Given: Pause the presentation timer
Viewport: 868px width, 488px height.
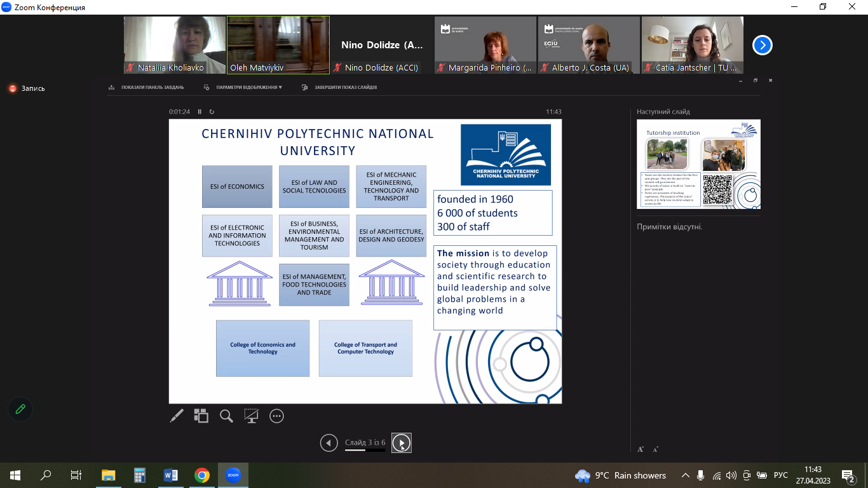Looking at the screenshot, I should 200,112.
